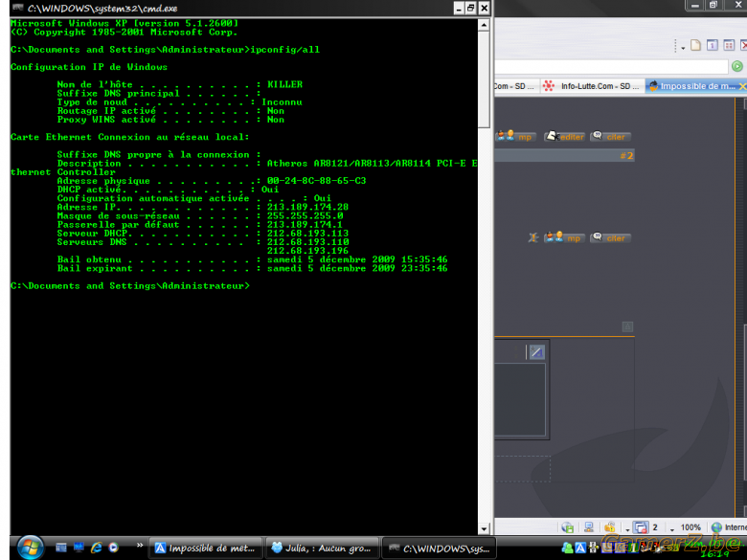The width and height of the screenshot is (747, 560).
Task: Click 'mp' button on second forum post
Action: coord(564,237)
